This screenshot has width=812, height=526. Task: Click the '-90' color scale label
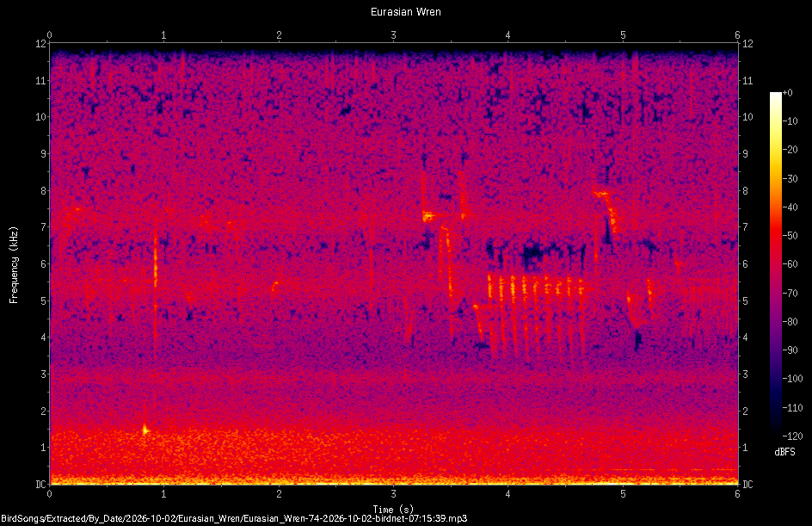[790, 350]
